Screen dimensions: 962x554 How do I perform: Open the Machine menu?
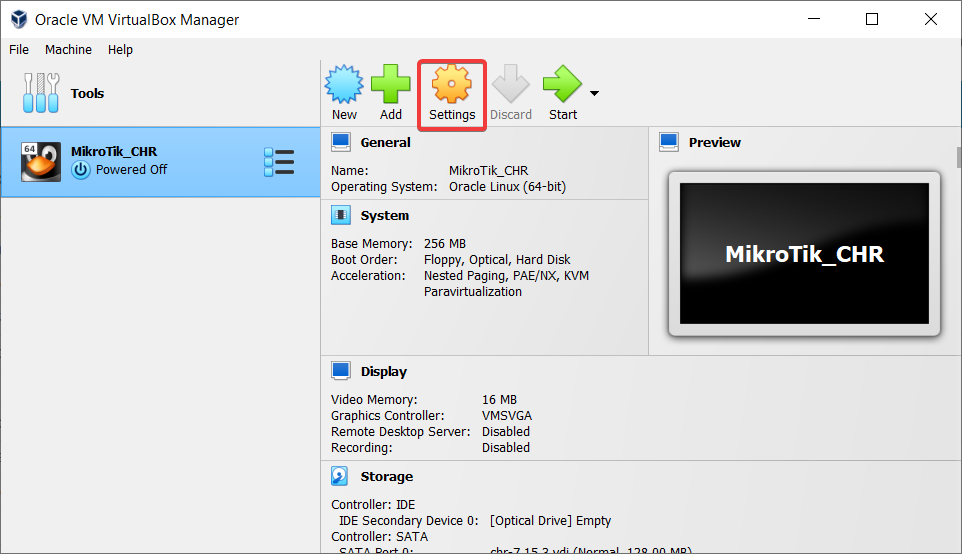pos(68,50)
